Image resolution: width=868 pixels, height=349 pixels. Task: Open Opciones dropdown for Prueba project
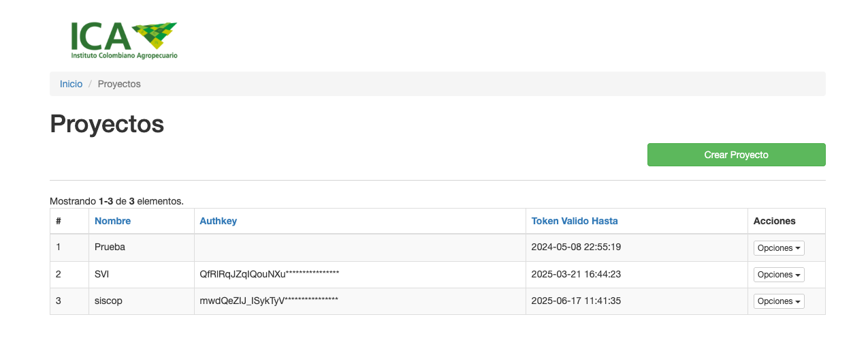pos(778,248)
